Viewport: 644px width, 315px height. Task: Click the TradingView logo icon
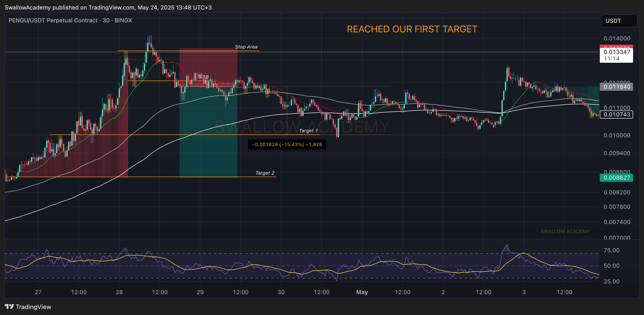[9, 306]
